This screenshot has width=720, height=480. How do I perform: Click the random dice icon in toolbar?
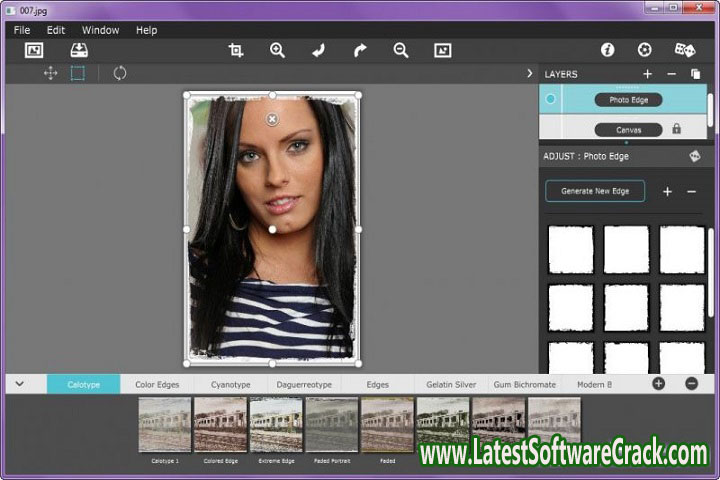(x=685, y=50)
